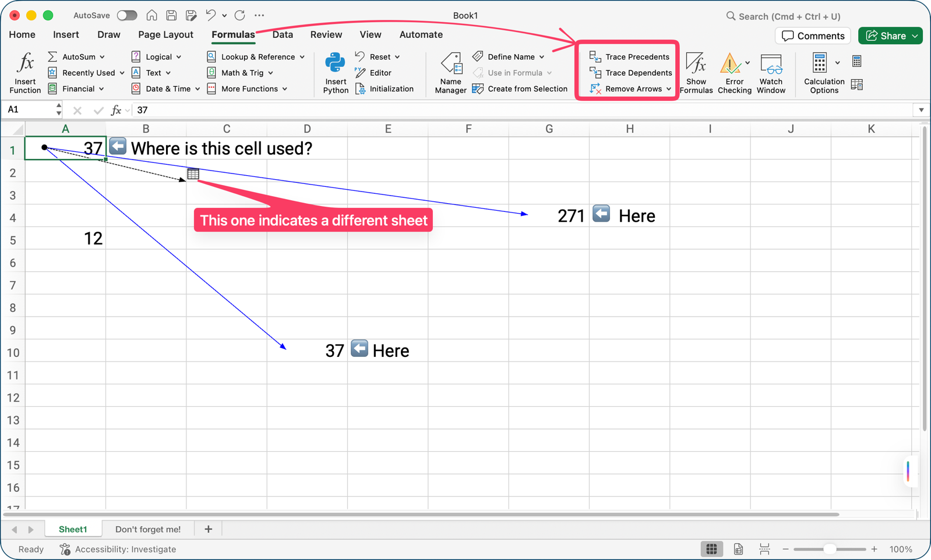Screen dimensions: 931x560
Task: Switch to Page Break Preview in status bar
Action: point(764,549)
